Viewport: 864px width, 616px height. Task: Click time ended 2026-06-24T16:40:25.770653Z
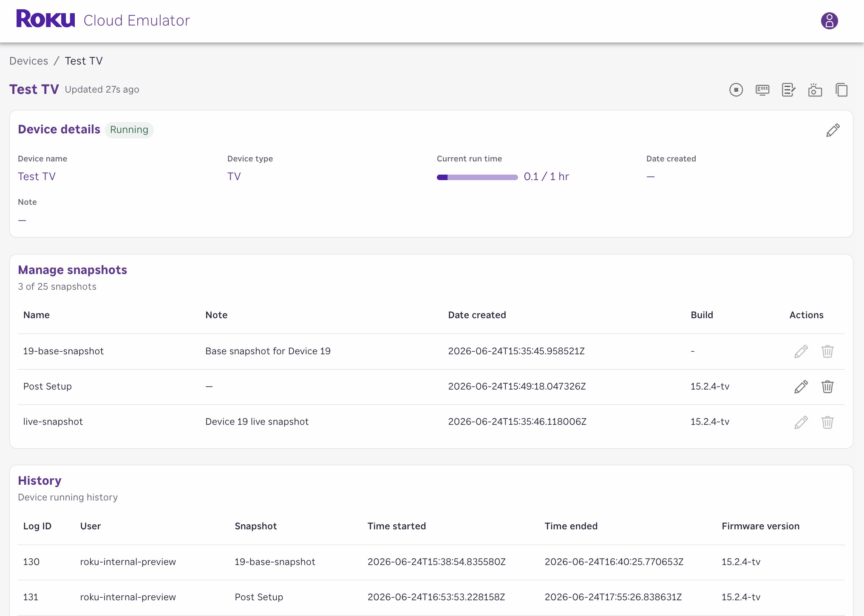[614, 562]
